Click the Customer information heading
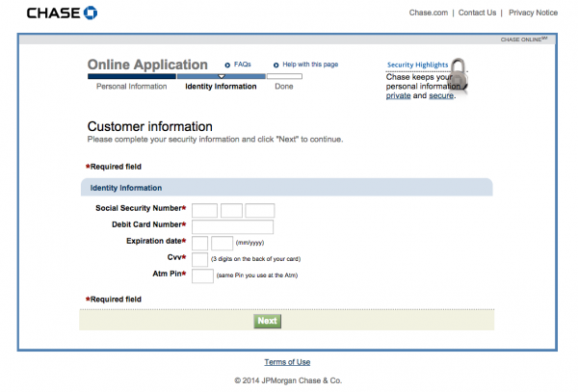Viewport: 578px width, 392px height. [x=149, y=126]
